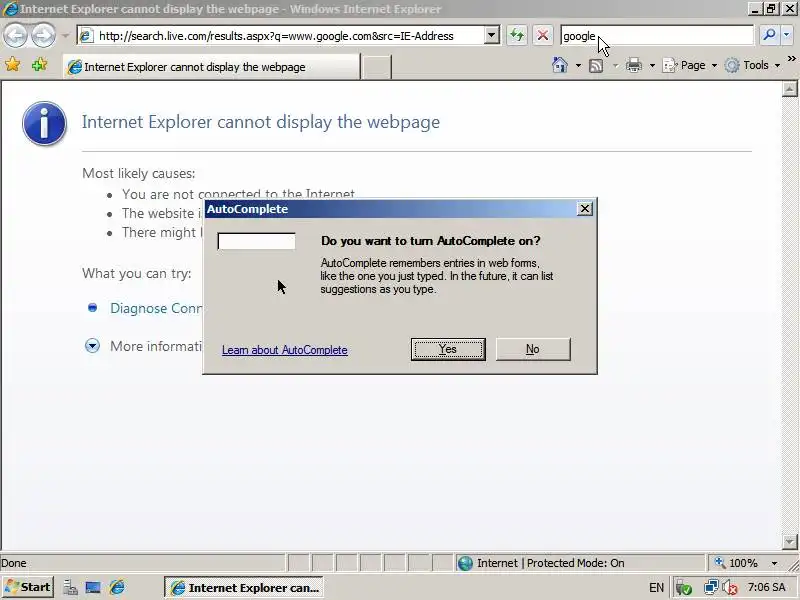Open the Windows Start menu
Screen dimensions: 800x600
[x=28, y=587]
